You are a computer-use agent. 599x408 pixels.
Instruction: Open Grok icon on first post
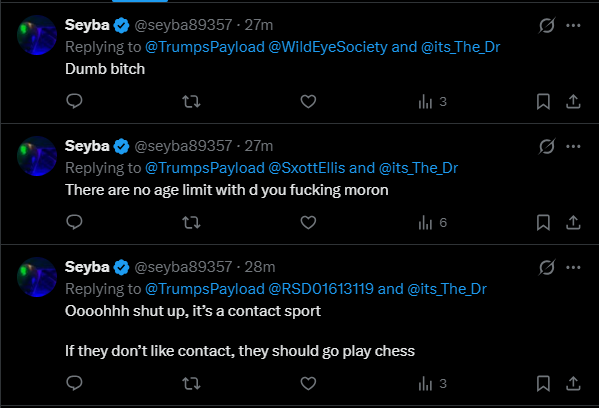coord(547,26)
